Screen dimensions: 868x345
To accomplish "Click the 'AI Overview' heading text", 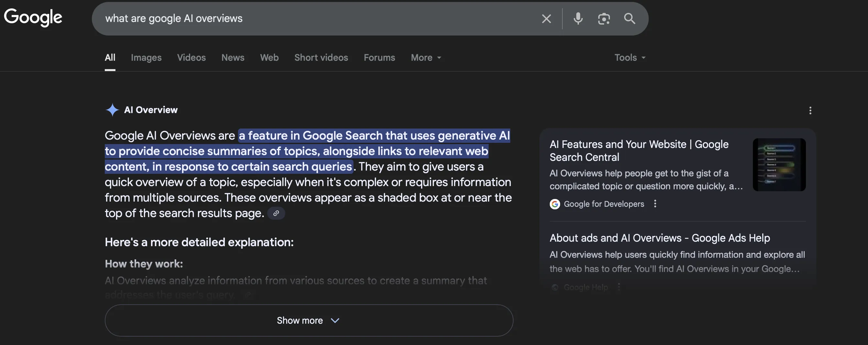I will coord(151,110).
